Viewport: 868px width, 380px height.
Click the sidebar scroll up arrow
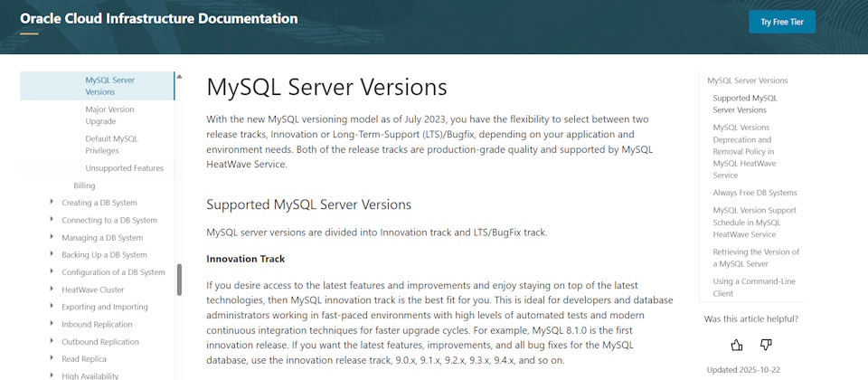179,78
